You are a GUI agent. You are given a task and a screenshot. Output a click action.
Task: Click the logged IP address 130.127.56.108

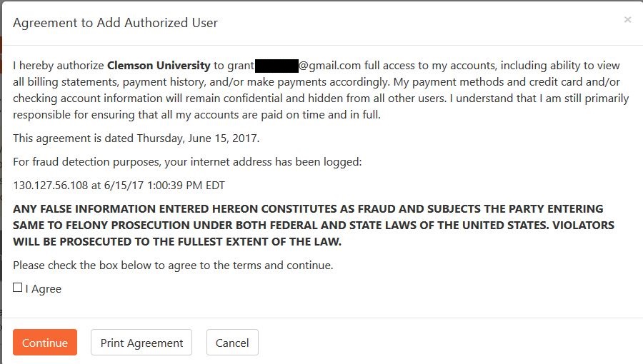(51, 186)
